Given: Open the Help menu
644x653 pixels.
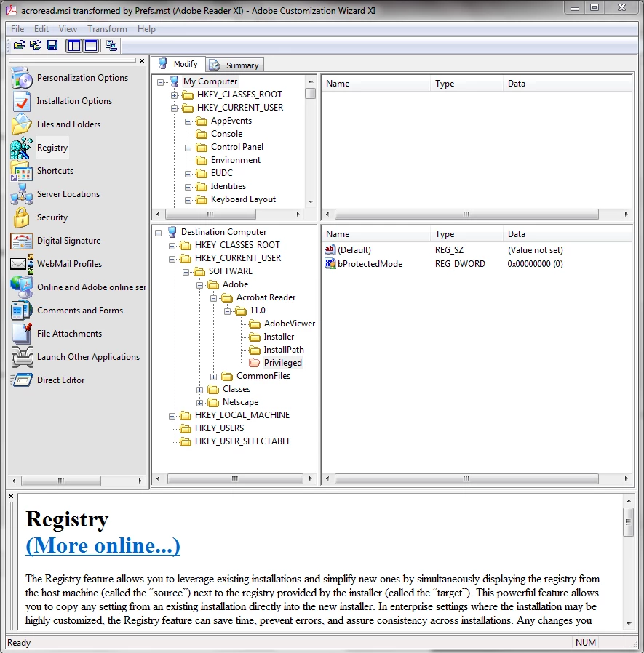Looking at the screenshot, I should click(146, 29).
